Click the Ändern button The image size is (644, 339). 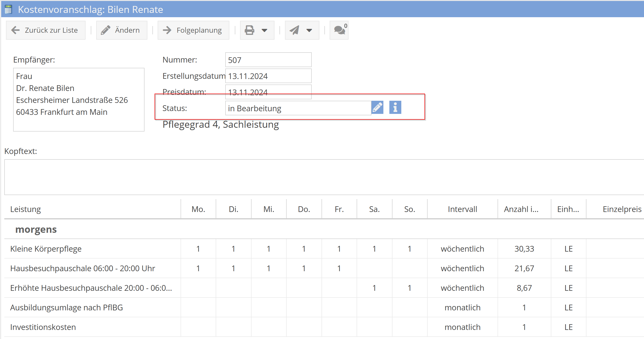[x=122, y=30]
